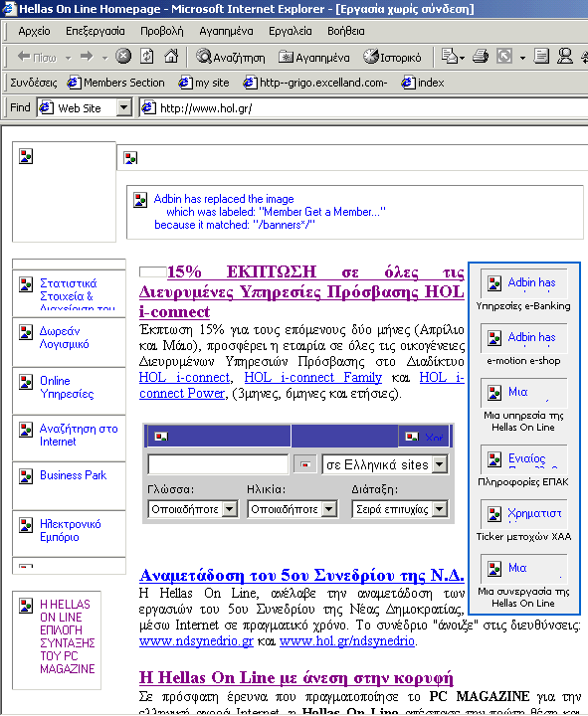Click Χρηματιστ image above Ticker μετοχών

[x=523, y=514]
